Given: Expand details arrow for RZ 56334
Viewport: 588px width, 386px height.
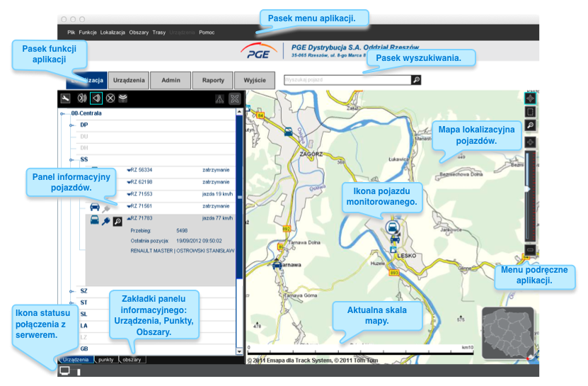Looking at the screenshot, I should [129, 171].
